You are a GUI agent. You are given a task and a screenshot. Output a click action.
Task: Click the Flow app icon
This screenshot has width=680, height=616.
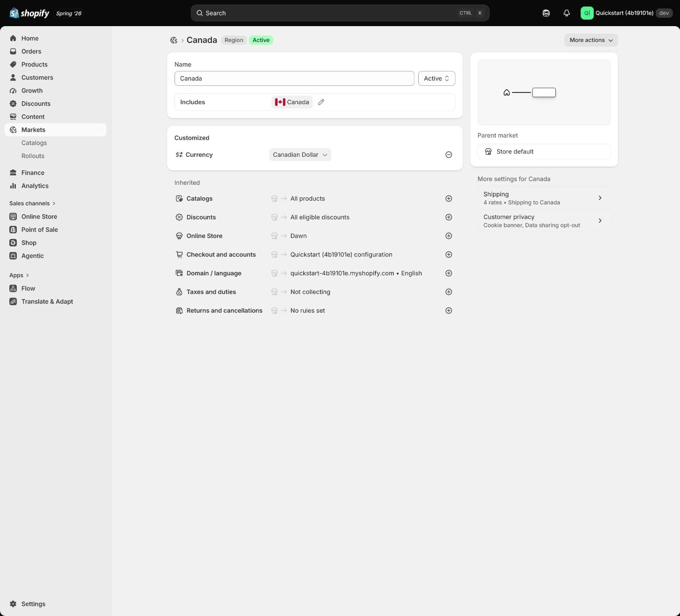13,288
